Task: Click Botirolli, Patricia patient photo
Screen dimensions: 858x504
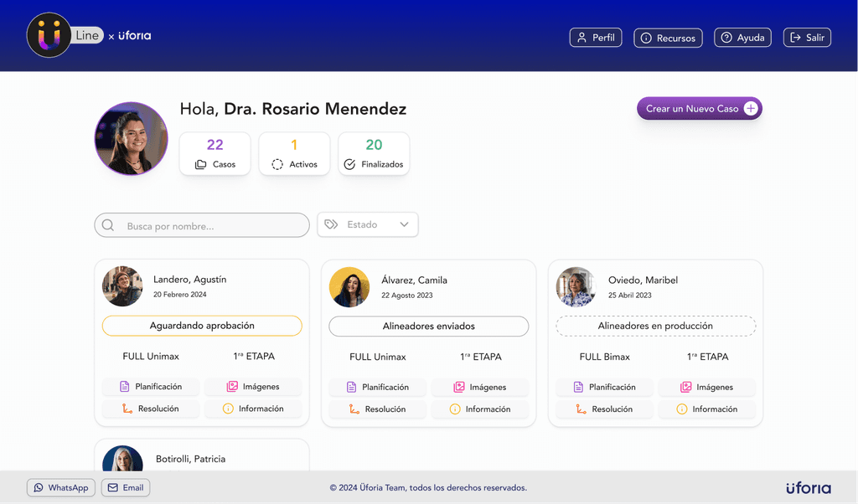Action: [122, 459]
